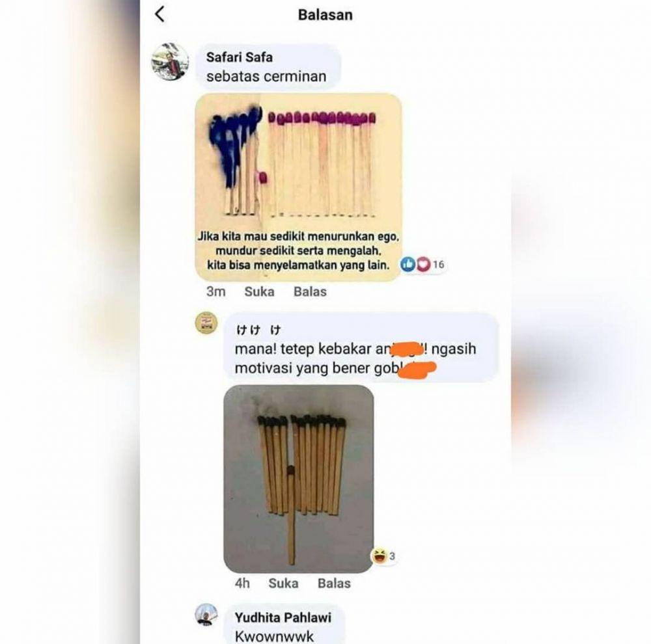651x644 pixels.
Task: View like reaction icon on Safari's comment
Action: 408,264
